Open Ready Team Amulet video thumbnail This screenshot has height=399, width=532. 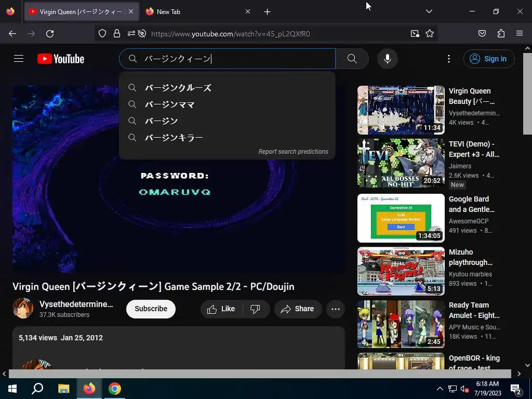[401, 324]
